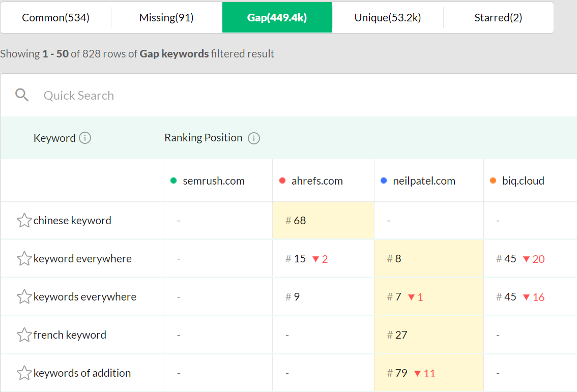Click the 'Gap keywords' result summary text
Screen dimensions: 577x392
coord(174,54)
